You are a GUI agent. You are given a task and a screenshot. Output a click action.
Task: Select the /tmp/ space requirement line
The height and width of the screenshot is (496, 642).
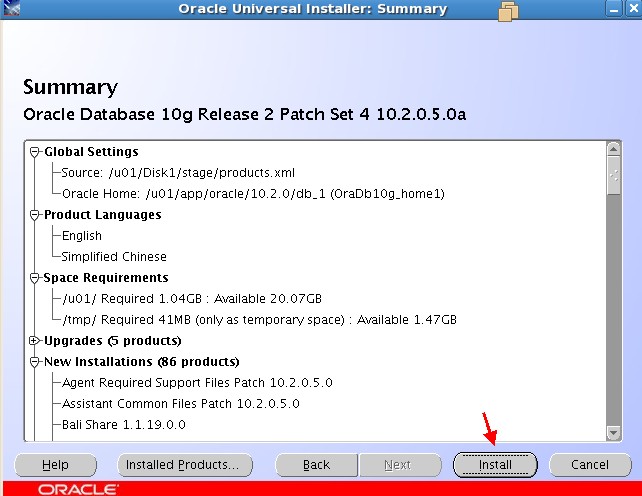259,320
